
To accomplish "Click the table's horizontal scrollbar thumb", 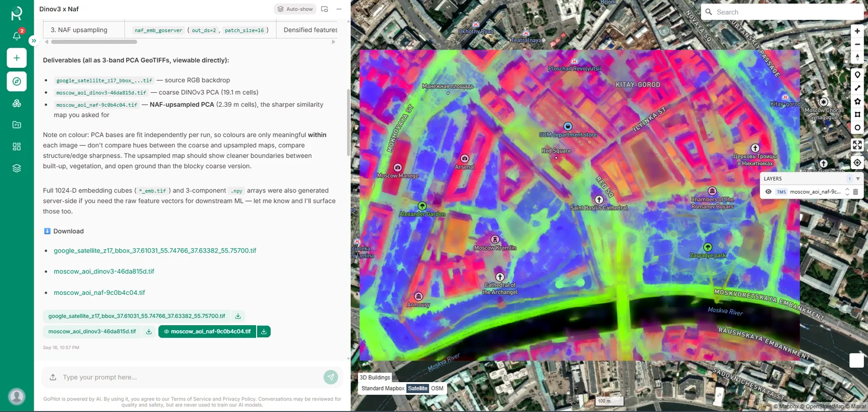I will pyautogui.click(x=94, y=42).
